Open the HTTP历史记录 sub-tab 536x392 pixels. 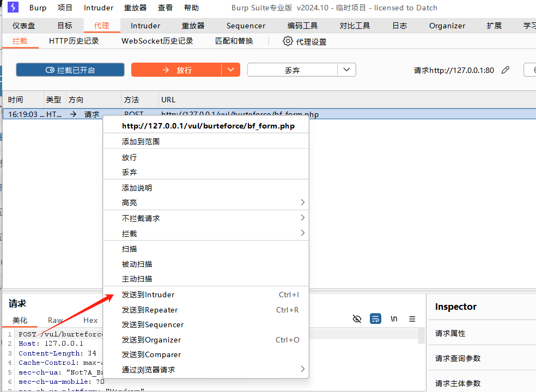[x=74, y=41]
